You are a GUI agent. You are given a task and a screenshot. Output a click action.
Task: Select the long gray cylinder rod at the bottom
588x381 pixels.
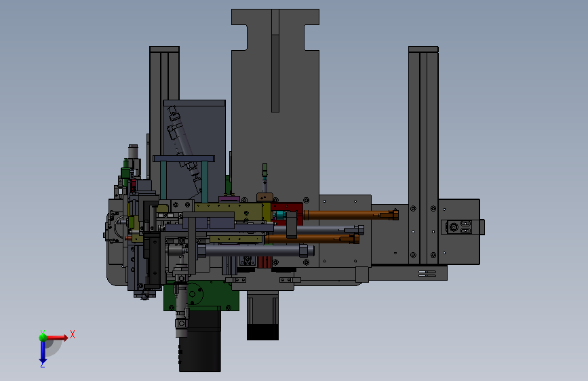pyautogui.click(x=255, y=251)
